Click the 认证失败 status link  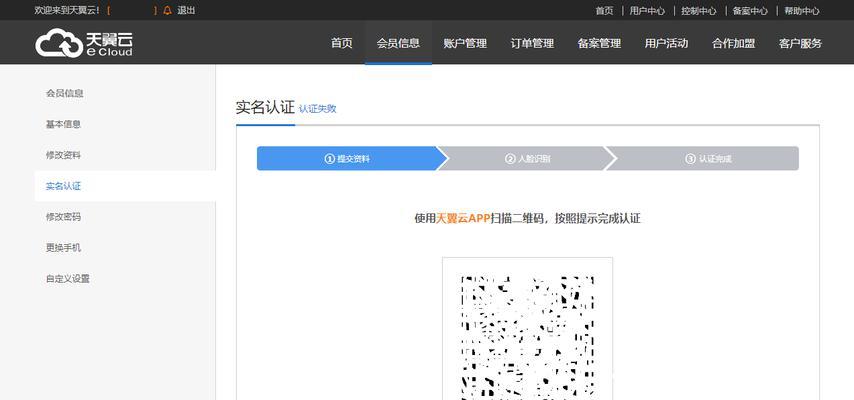click(x=318, y=109)
